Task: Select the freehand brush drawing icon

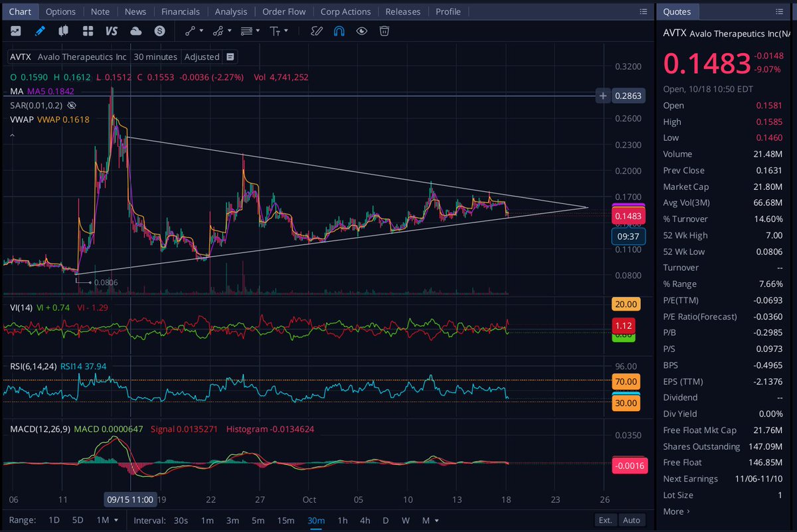Action: (317, 31)
